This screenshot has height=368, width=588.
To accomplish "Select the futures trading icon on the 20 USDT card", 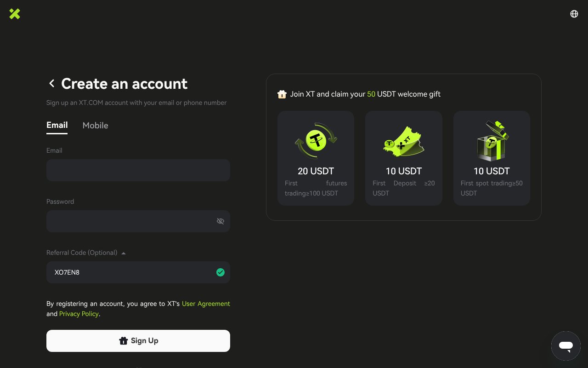I will point(316,141).
